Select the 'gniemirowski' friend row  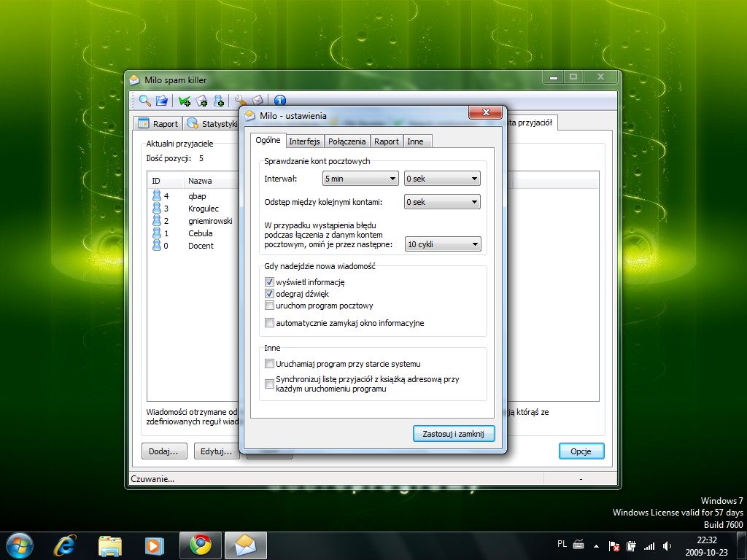pos(194,220)
